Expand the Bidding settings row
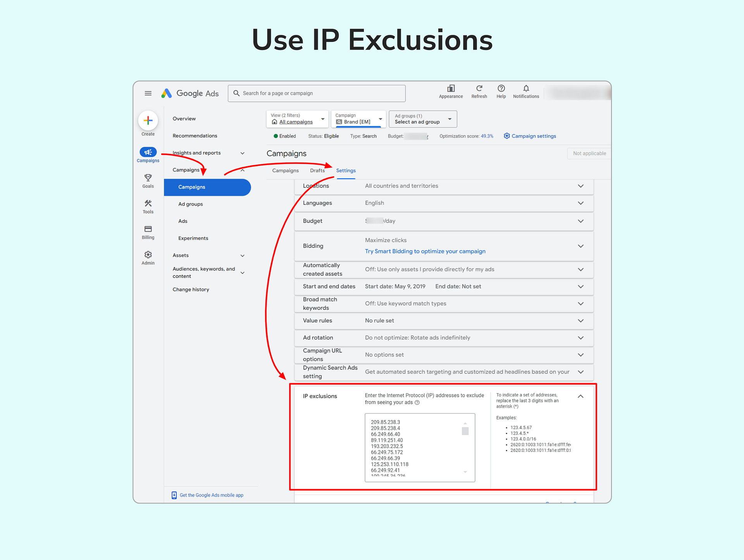The width and height of the screenshot is (744, 560). coord(580,246)
